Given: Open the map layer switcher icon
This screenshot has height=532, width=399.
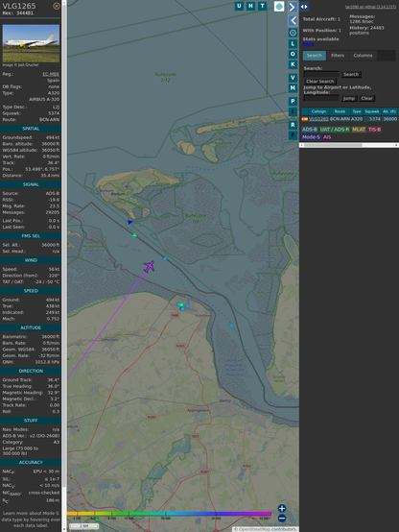Looking at the screenshot, I should pyautogui.click(x=279, y=7).
